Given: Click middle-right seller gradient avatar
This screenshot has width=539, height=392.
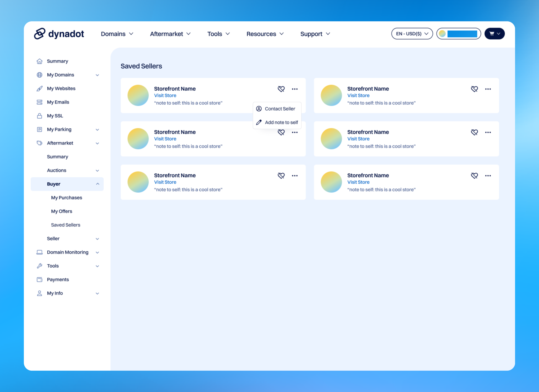Looking at the screenshot, I should [x=331, y=139].
